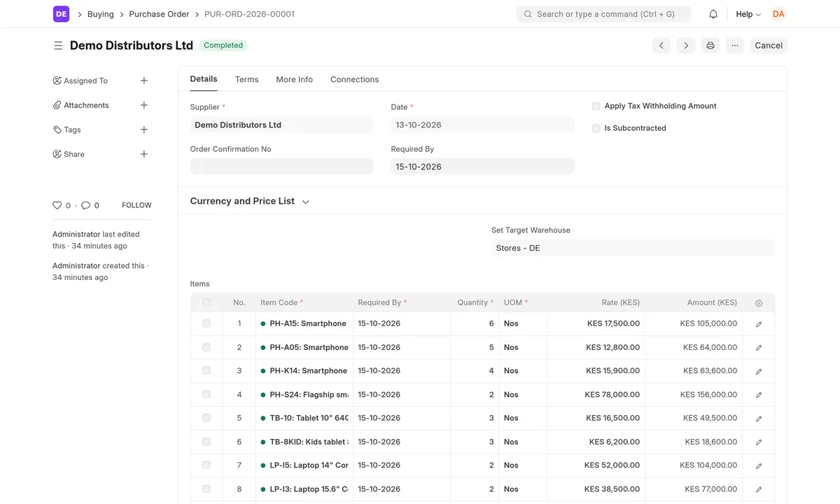The width and height of the screenshot is (840, 504).
Task: Check row 4 PH-S24 checkbox
Action: pyautogui.click(x=206, y=394)
